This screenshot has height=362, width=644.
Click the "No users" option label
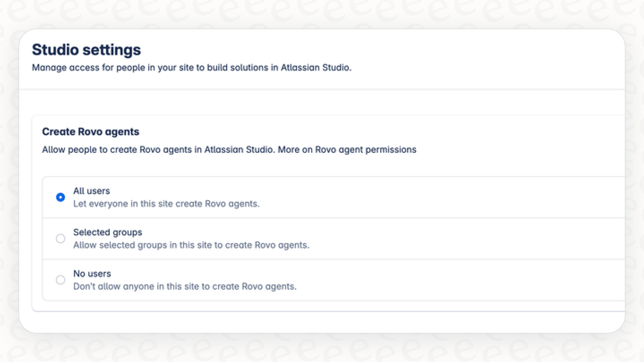click(92, 274)
